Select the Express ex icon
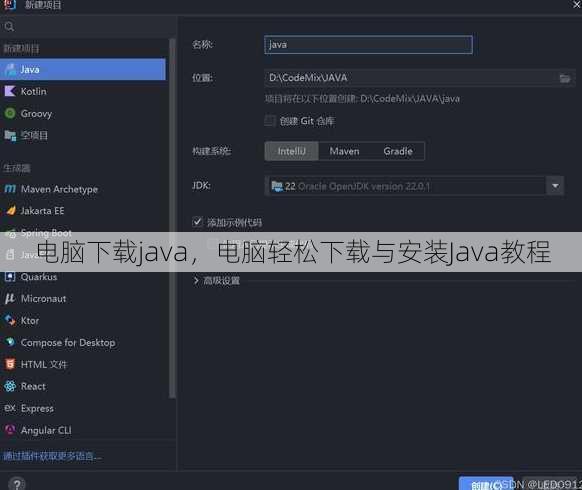 click(x=10, y=408)
